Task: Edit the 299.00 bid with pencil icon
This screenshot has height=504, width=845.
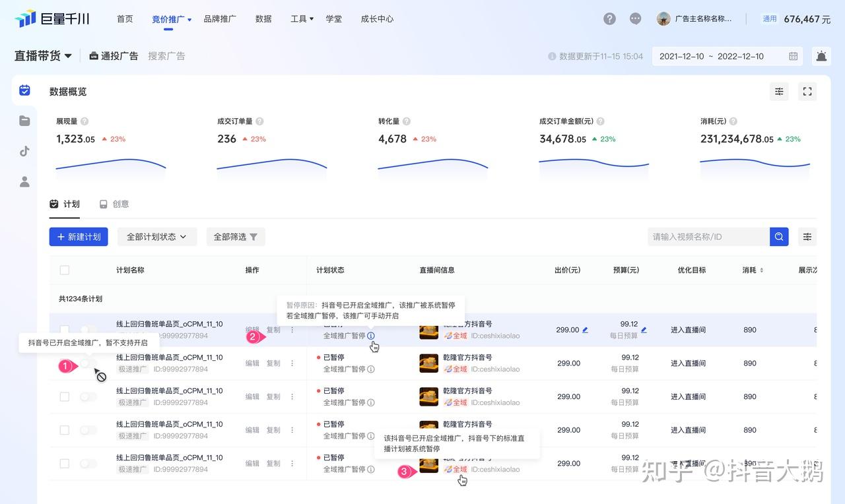Action: [x=586, y=330]
